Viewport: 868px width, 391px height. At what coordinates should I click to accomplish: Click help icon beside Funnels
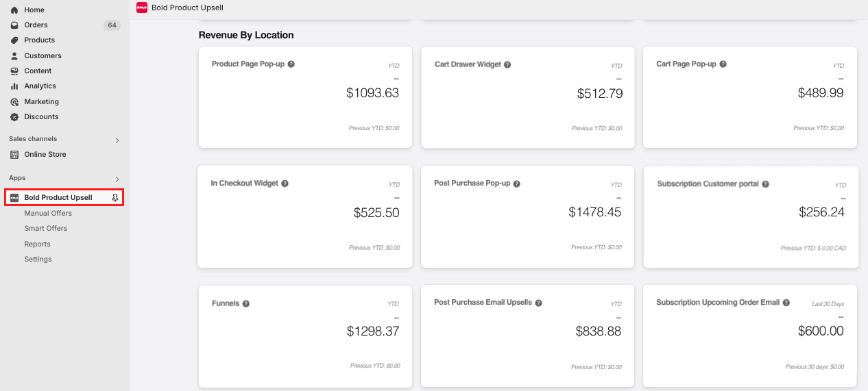(x=246, y=303)
